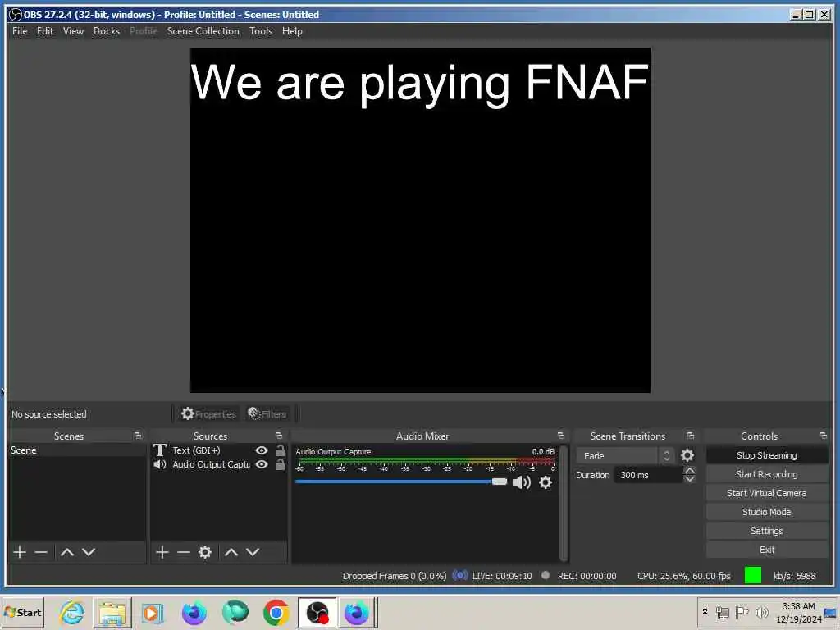Viewport: 840px width, 630px height.
Task: Pop out the Scenes dock
Action: 138,436
